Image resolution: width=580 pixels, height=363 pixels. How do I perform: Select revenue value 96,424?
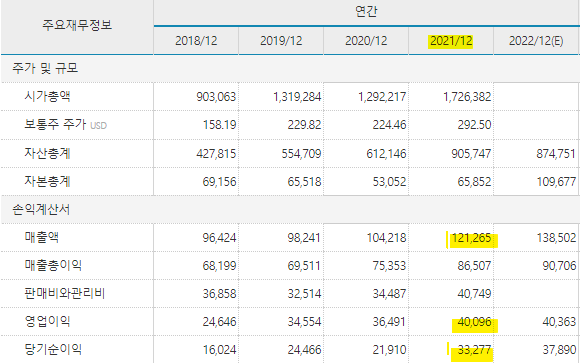tap(219, 238)
